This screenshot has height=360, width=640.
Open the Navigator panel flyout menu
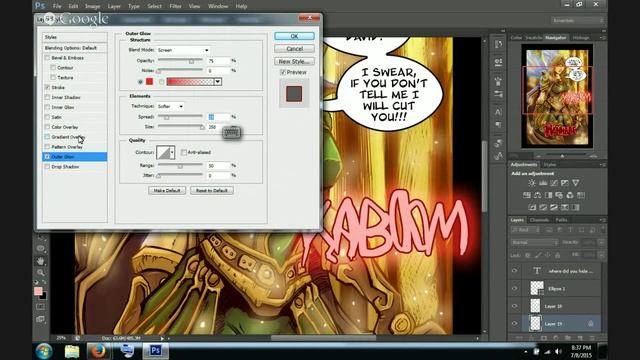pyautogui.click(x=602, y=38)
